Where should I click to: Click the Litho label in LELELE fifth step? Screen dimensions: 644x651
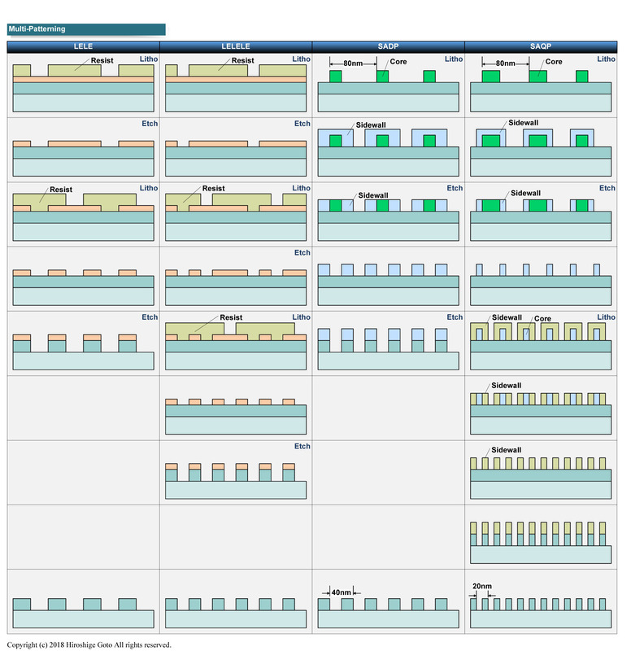(x=301, y=317)
